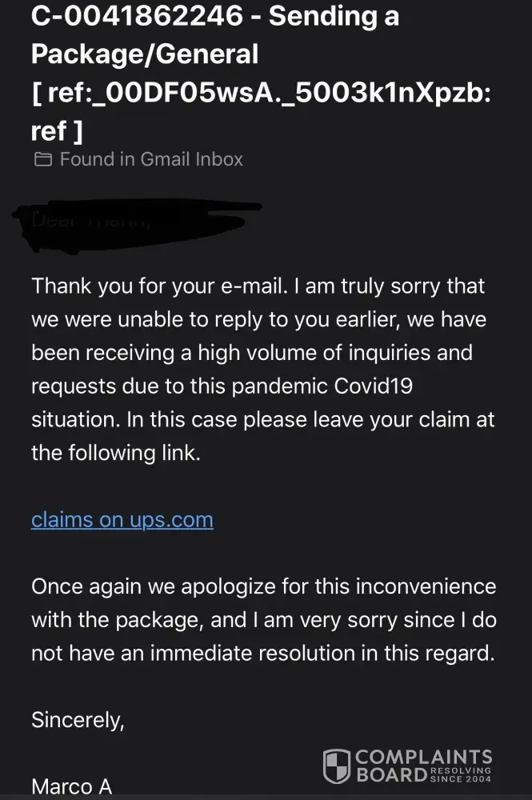This screenshot has width=532, height=800.
Task: Click the text "the following link."
Action: pyautogui.click(x=116, y=454)
